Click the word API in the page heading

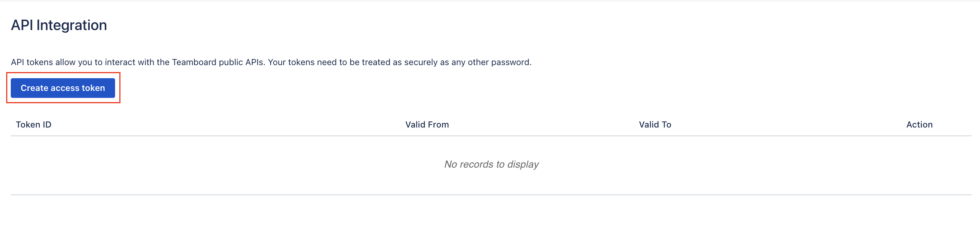[22, 25]
